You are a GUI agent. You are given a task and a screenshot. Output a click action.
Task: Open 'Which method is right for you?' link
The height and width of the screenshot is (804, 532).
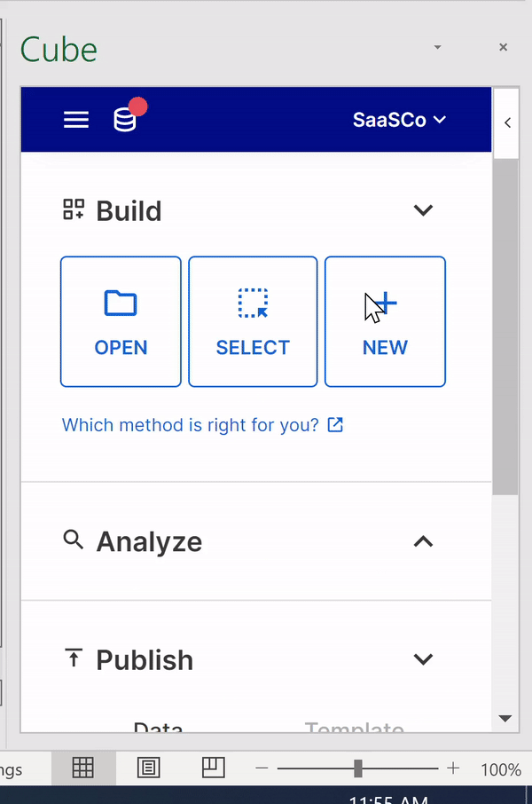pyautogui.click(x=190, y=425)
